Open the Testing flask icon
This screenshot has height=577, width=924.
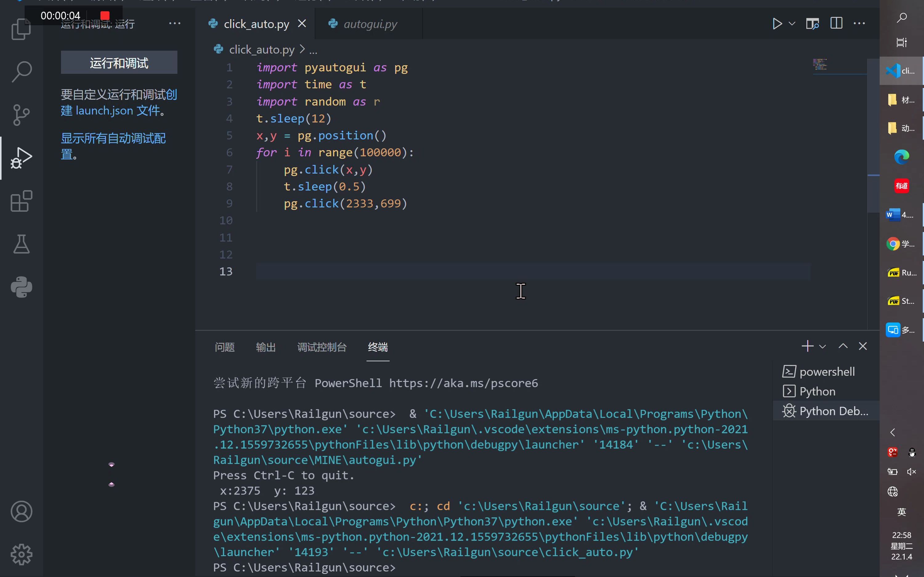[x=21, y=244]
